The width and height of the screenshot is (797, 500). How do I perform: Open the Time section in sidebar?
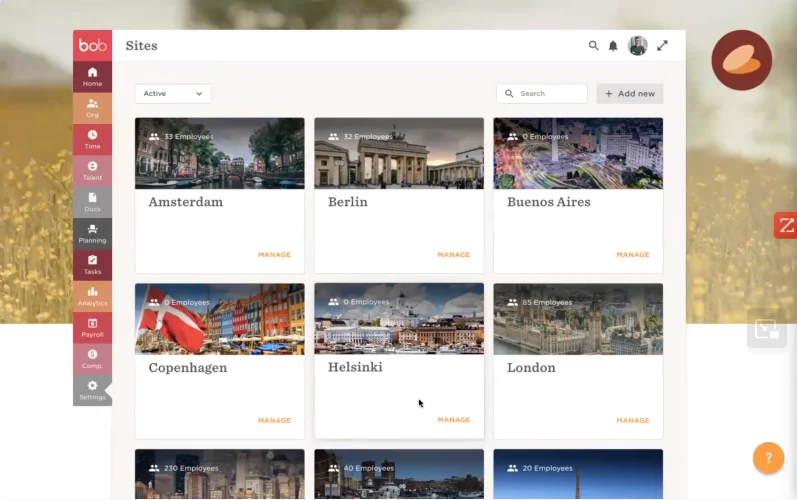(93, 139)
